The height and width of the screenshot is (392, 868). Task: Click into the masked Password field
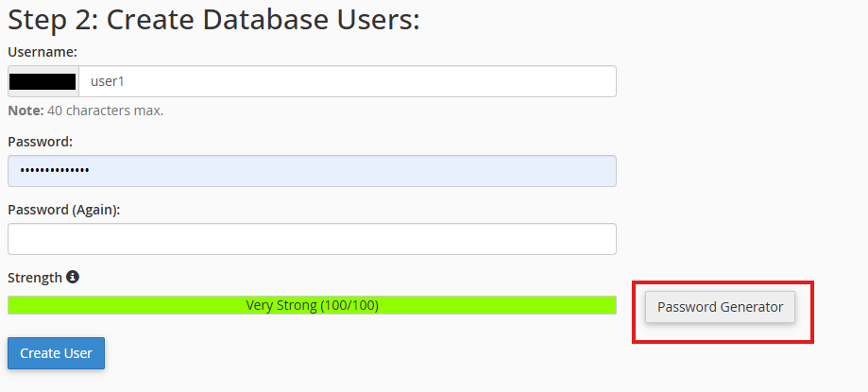pyautogui.click(x=312, y=171)
